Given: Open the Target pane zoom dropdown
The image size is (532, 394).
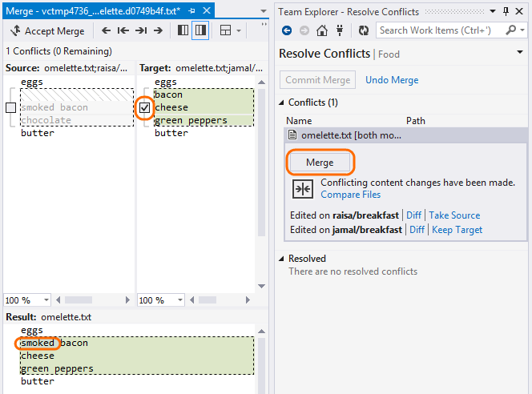Looking at the screenshot, I should point(179,300).
